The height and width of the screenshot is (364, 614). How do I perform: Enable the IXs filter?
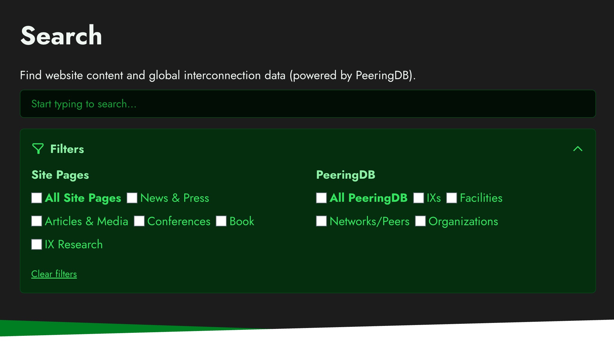pyautogui.click(x=418, y=198)
